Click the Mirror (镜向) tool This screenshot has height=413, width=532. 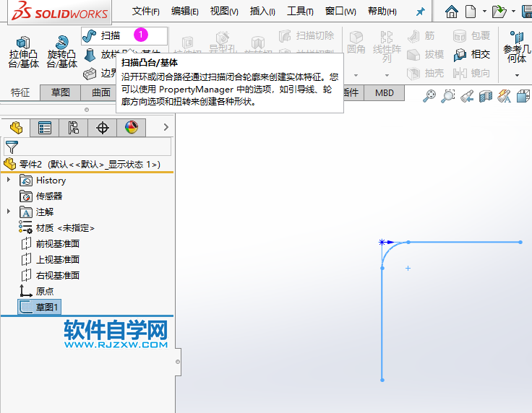click(x=471, y=73)
